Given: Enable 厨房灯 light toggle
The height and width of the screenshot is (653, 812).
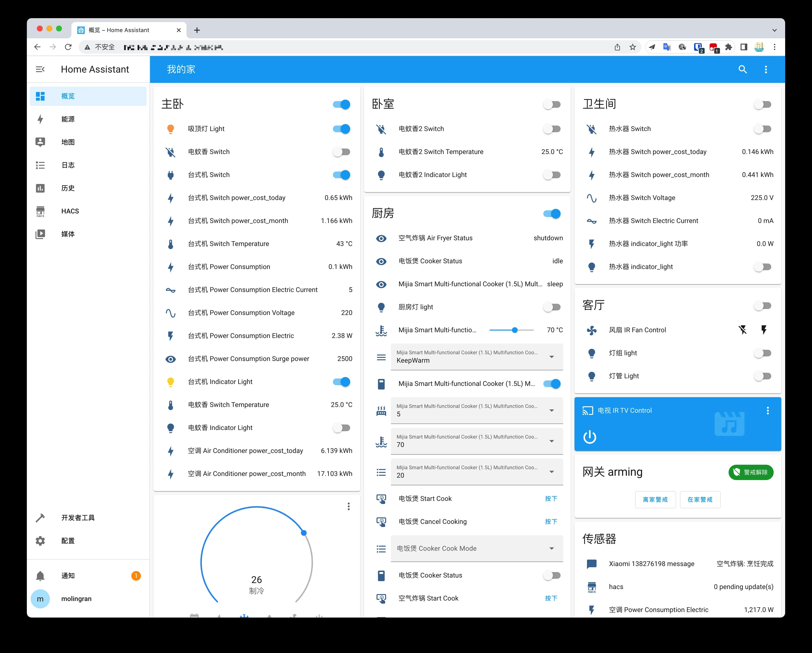Looking at the screenshot, I should point(552,307).
